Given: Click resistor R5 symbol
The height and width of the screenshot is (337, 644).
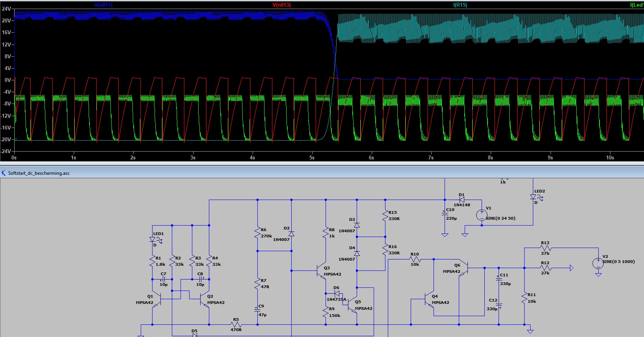Looking at the screenshot, I should (236, 325).
